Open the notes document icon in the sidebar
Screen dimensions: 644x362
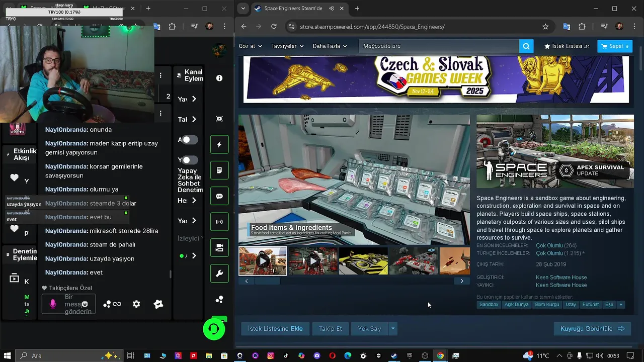tap(219, 170)
